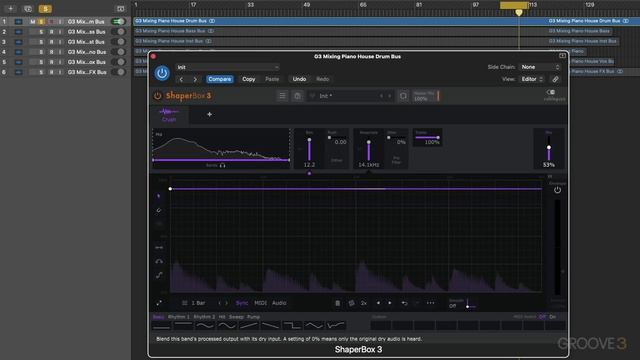
Task: Open the Init preset dropdown in plugin header
Action: [228, 67]
